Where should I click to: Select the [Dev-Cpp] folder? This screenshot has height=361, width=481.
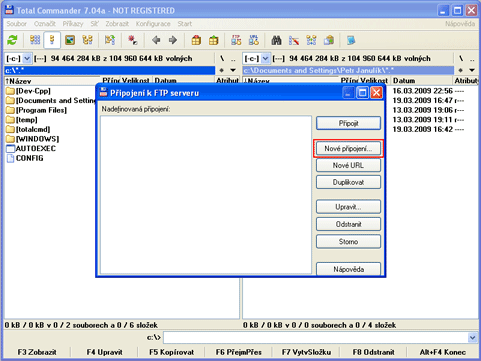tap(29, 91)
